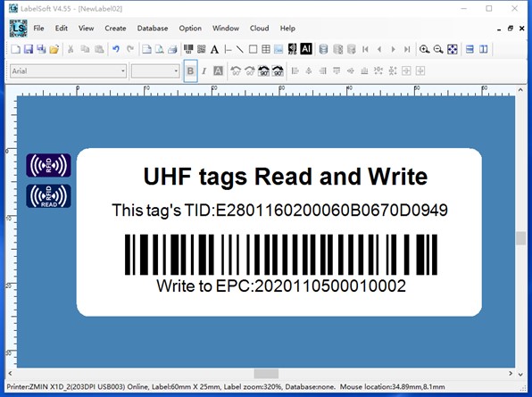Screen dimensions: 532x397
Task: Cut the selected object
Action: point(71,49)
